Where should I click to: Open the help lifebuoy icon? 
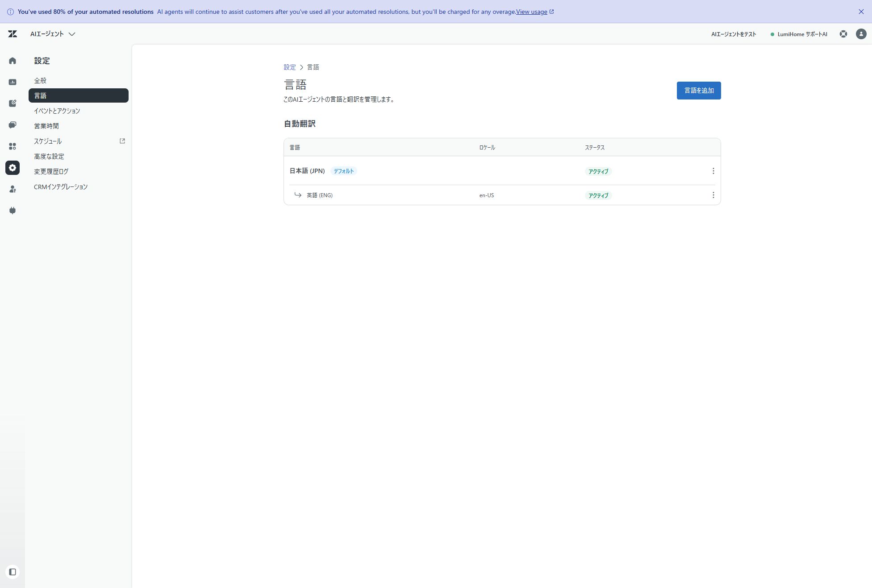tap(843, 34)
